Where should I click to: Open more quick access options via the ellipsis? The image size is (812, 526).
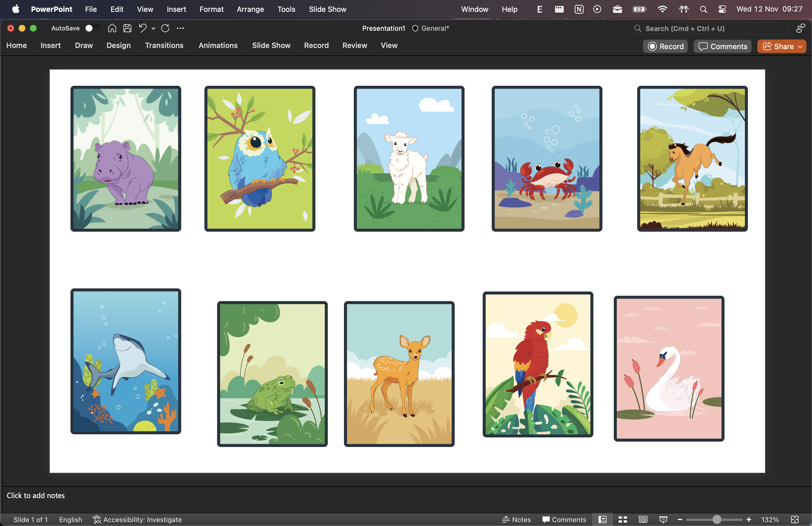(180, 28)
